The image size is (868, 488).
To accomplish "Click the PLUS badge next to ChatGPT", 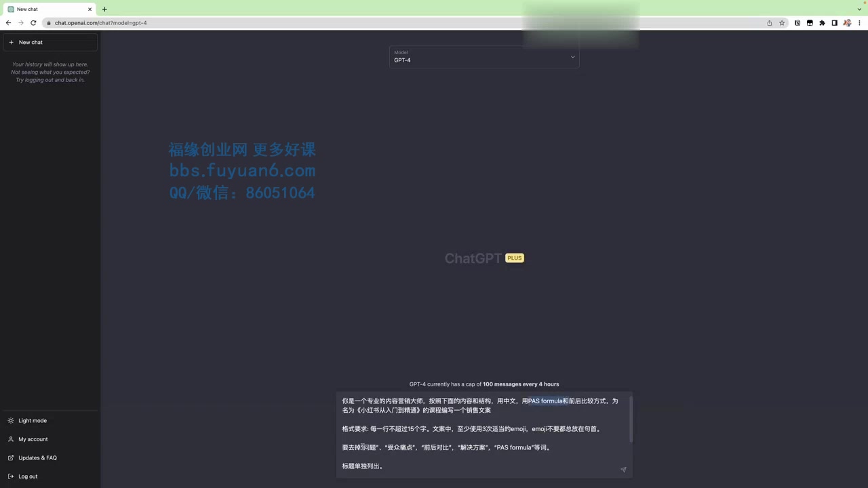I will click(515, 258).
